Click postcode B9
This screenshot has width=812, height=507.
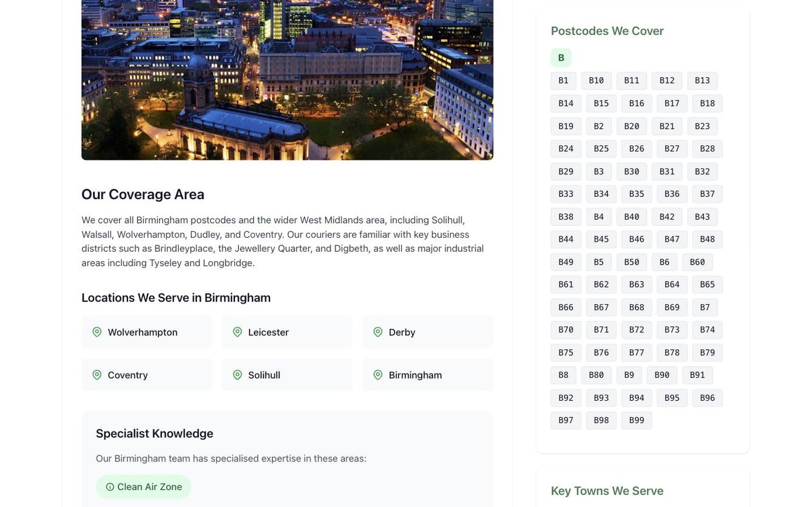[629, 375]
